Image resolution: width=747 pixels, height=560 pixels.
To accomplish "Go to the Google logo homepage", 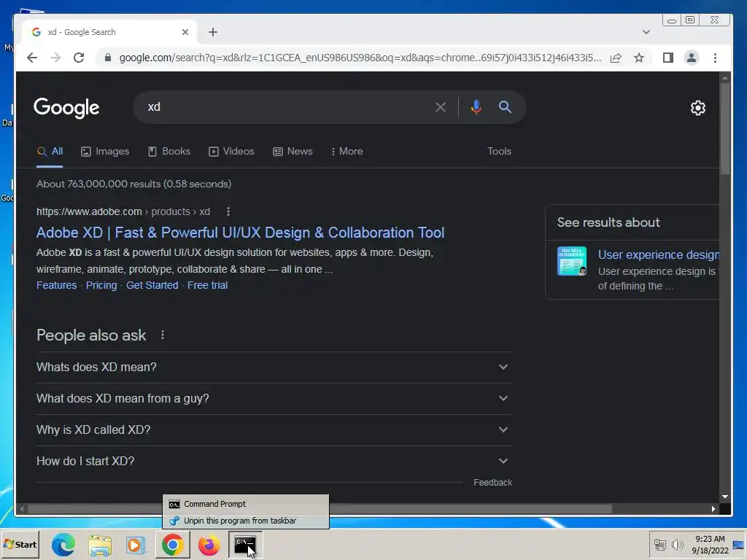I will coord(66,108).
